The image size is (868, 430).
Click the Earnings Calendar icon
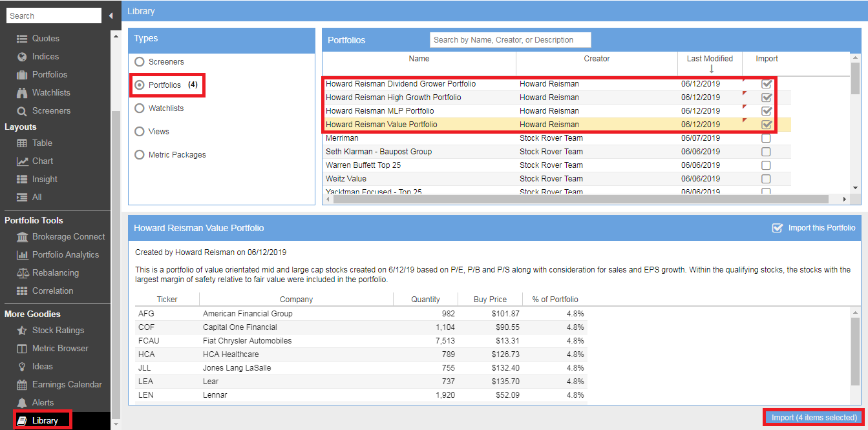(x=22, y=385)
